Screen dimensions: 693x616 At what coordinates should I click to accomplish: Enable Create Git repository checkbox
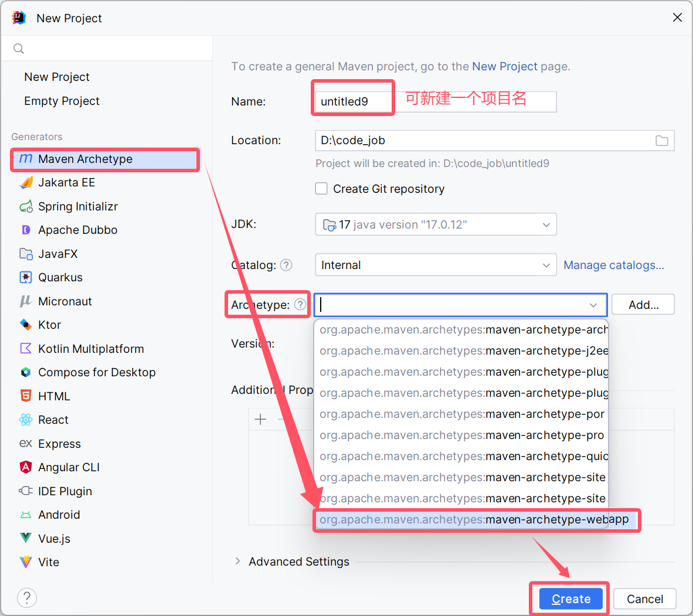click(321, 189)
